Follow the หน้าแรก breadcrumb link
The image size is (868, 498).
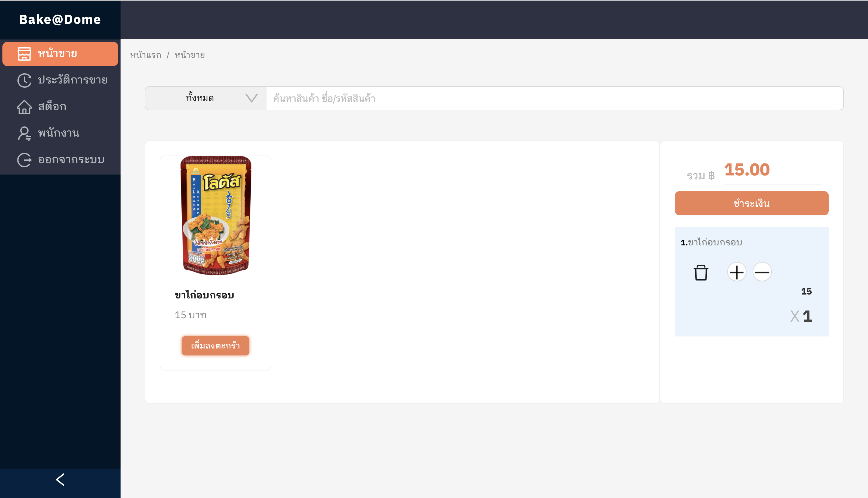(x=146, y=55)
